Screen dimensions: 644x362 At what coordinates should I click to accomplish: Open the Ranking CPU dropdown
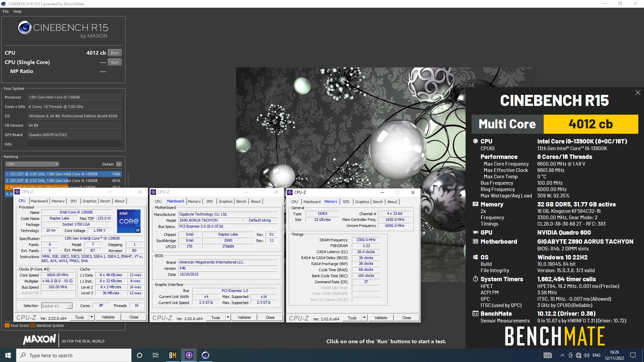tap(32, 164)
